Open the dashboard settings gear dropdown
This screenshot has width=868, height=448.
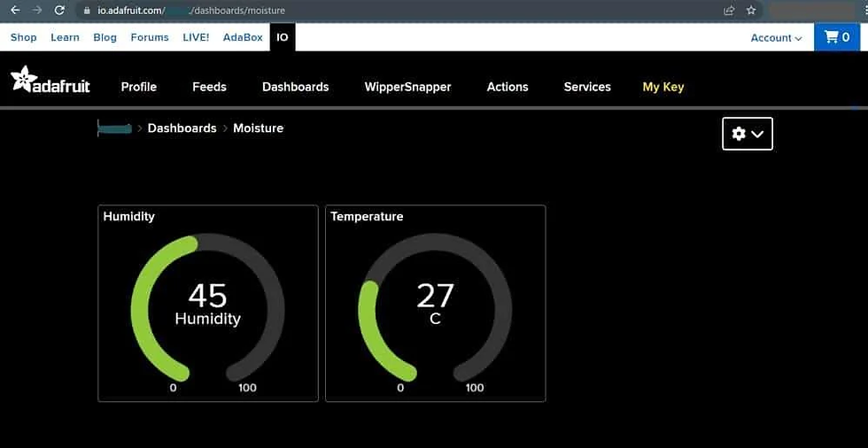tap(748, 134)
